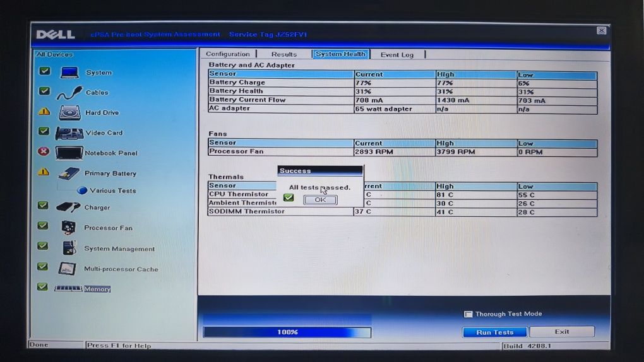
Task: Close the ePSA window with X
Action: 601,31
